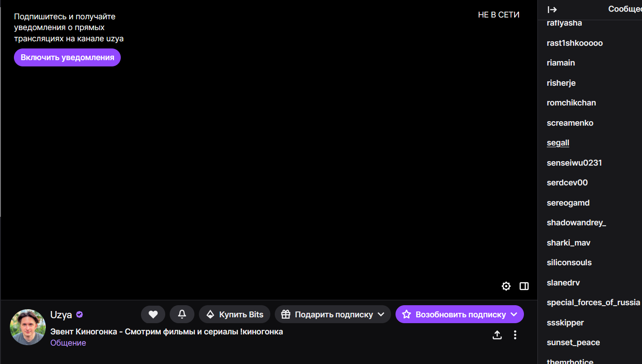Select user sereogamd in the list
The width and height of the screenshot is (642, 364).
568,203
